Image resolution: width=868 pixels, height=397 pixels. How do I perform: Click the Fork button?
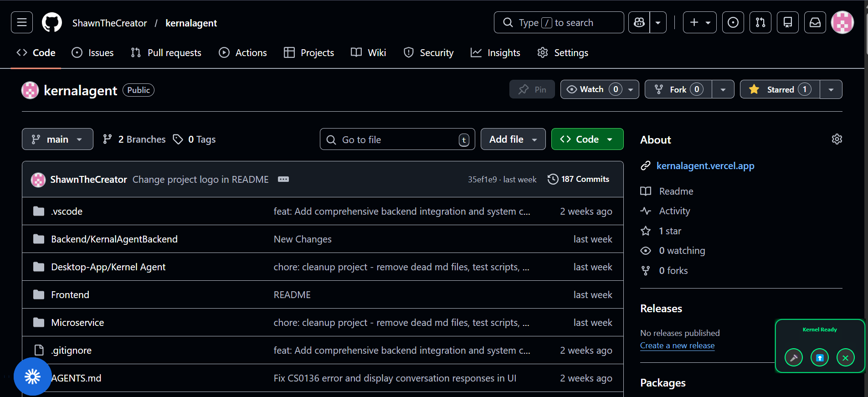click(x=678, y=89)
